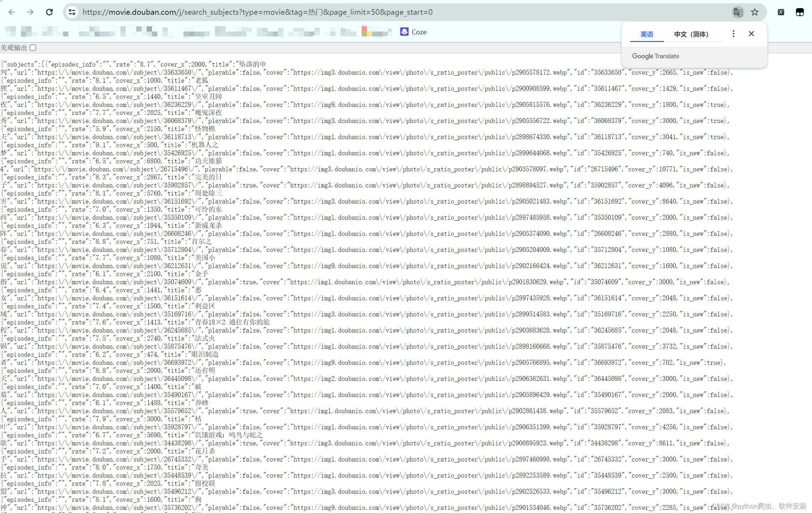The width and height of the screenshot is (812, 513).
Task: Click the title text 饥饿游戏：鸣鸟与蛇之
Action: (x=229, y=435)
